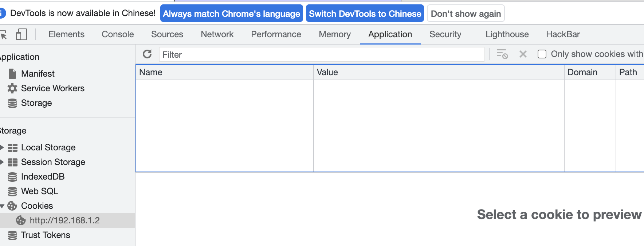Sort cookies by the Domain column header

coord(590,72)
